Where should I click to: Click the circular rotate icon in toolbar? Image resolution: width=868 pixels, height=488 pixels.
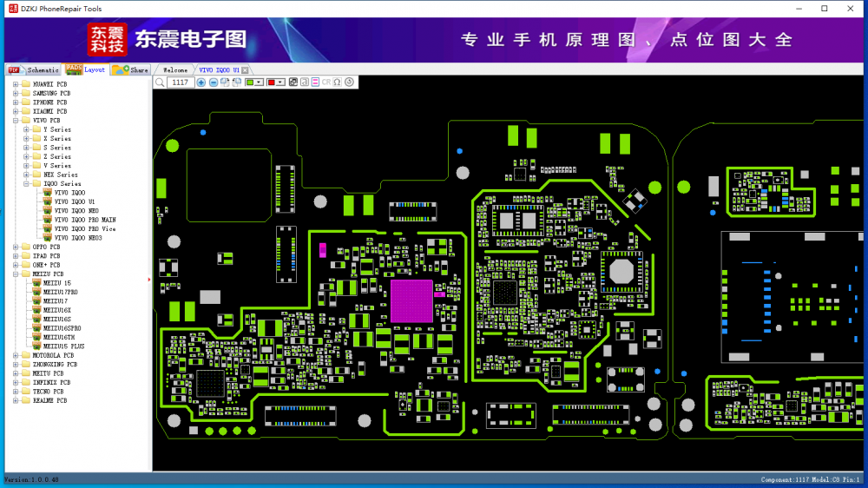click(349, 82)
